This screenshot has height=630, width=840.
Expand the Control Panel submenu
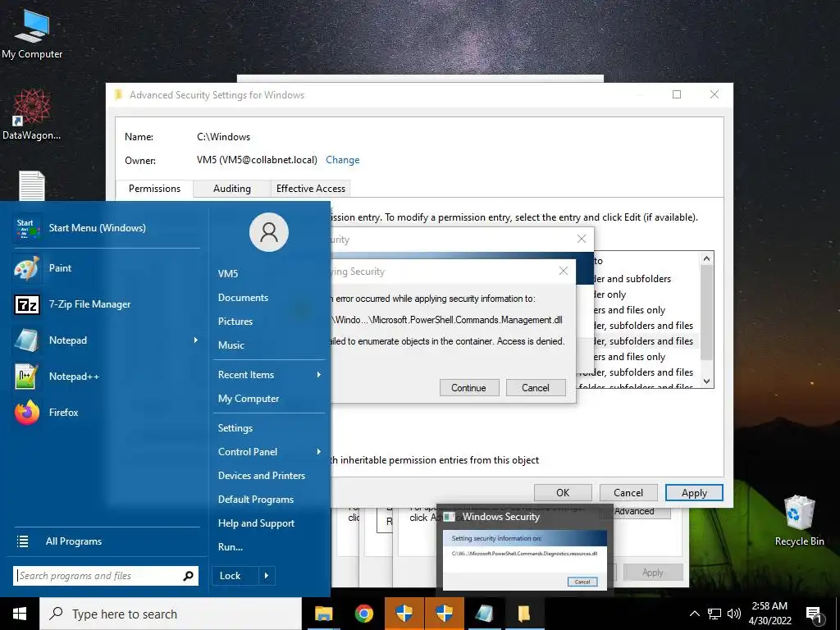tap(319, 452)
